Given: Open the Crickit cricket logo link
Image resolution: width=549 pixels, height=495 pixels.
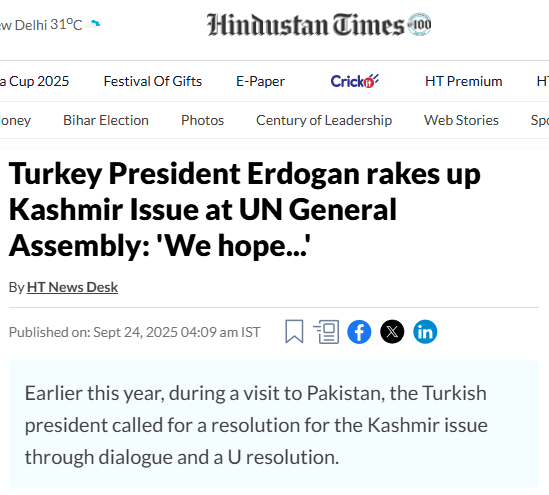Looking at the screenshot, I should pyautogui.click(x=355, y=81).
